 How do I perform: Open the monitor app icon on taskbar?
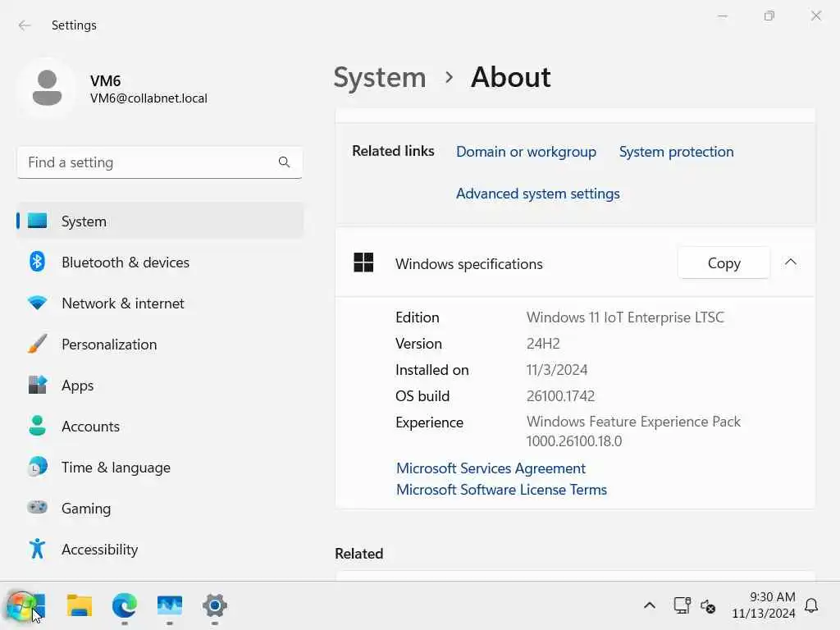click(170, 606)
